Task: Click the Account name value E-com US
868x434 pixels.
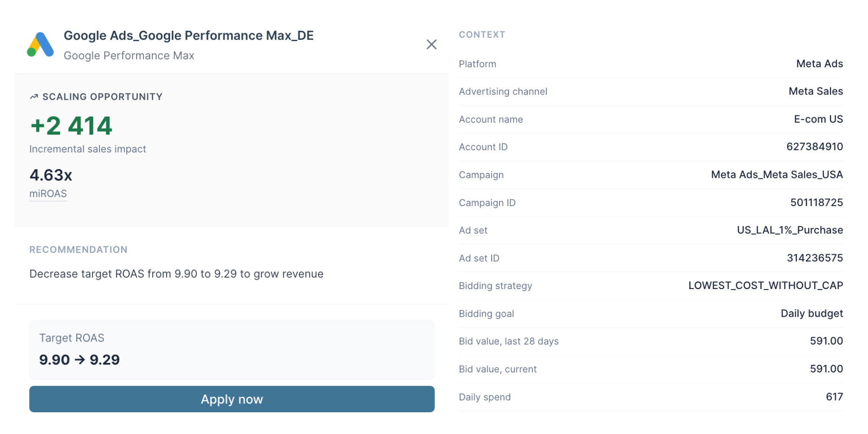Action: point(818,119)
